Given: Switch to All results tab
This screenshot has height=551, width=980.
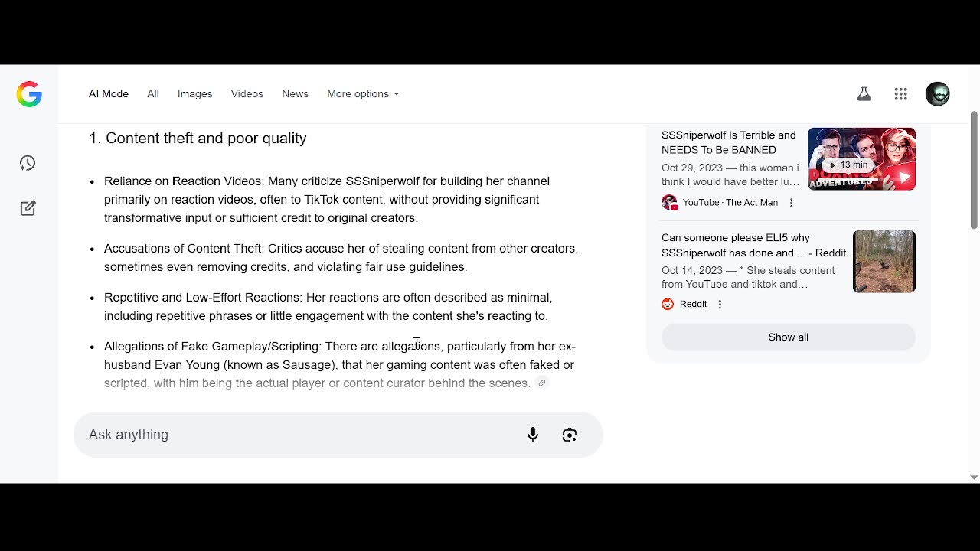Looking at the screenshot, I should coord(153,94).
